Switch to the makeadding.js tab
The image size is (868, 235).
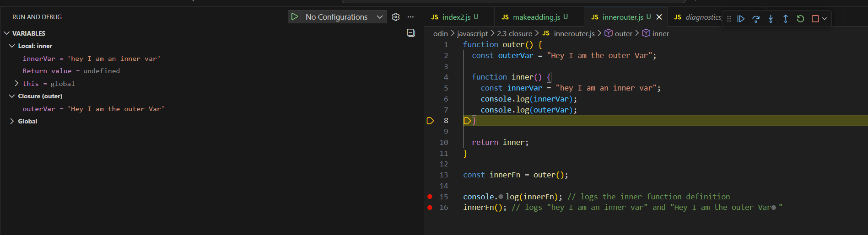coord(535,17)
